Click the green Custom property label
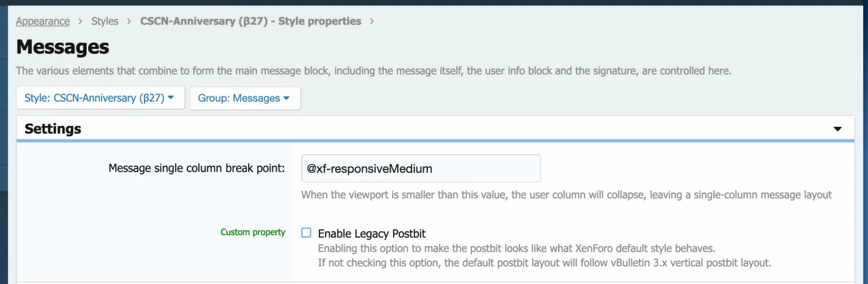Viewport: 868px width, 284px height. click(253, 232)
